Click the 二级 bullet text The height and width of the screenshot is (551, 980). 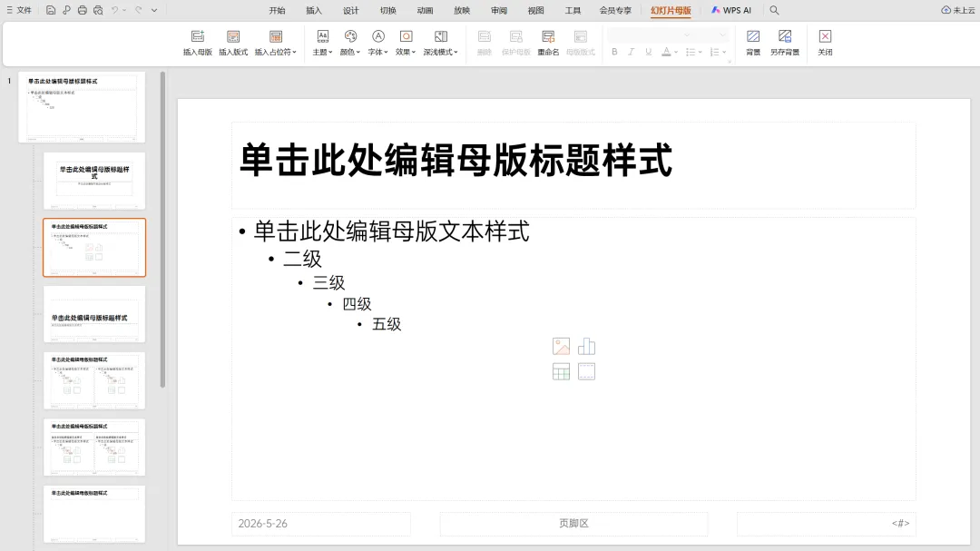pos(302,259)
